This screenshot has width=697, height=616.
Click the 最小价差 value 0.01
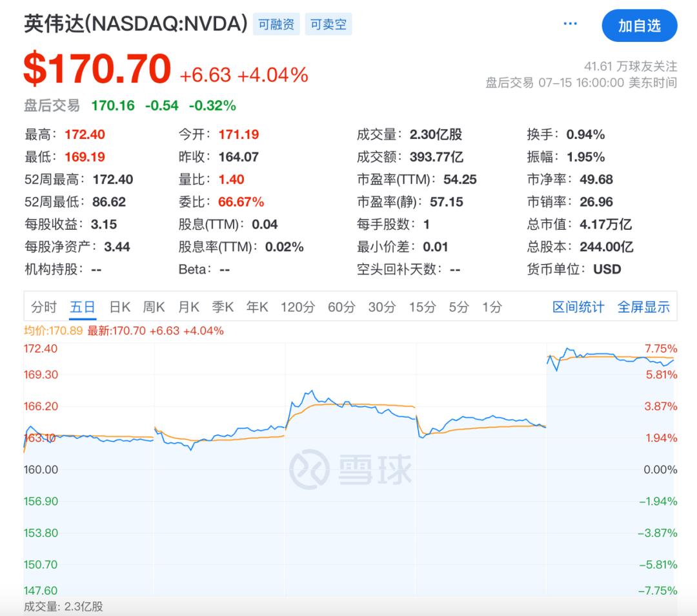(x=436, y=247)
